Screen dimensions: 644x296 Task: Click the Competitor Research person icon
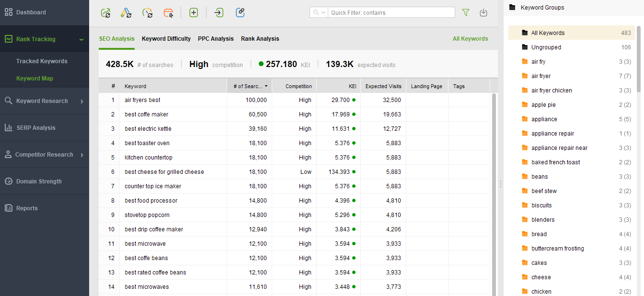[8, 154]
